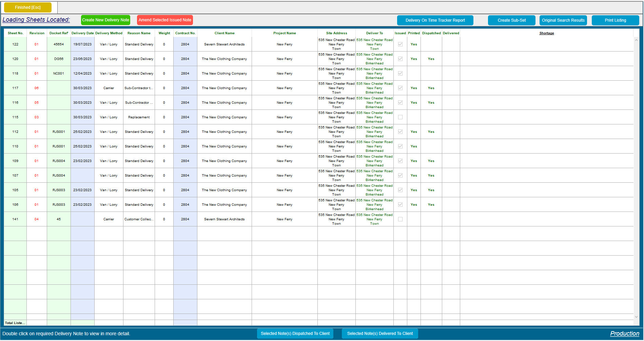The width and height of the screenshot is (644, 341).
Task: Click the Finished [Esc] tab
Action: tap(27, 7)
